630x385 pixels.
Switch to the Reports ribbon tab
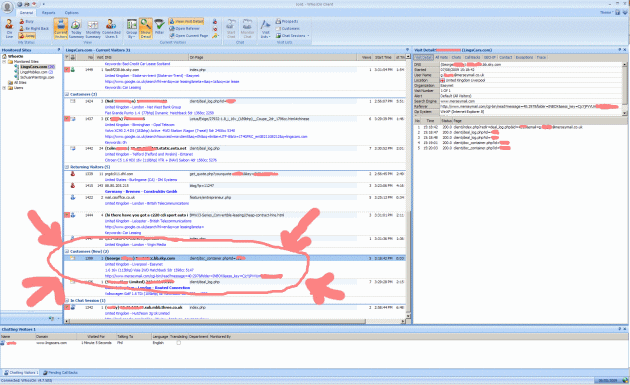49,12
